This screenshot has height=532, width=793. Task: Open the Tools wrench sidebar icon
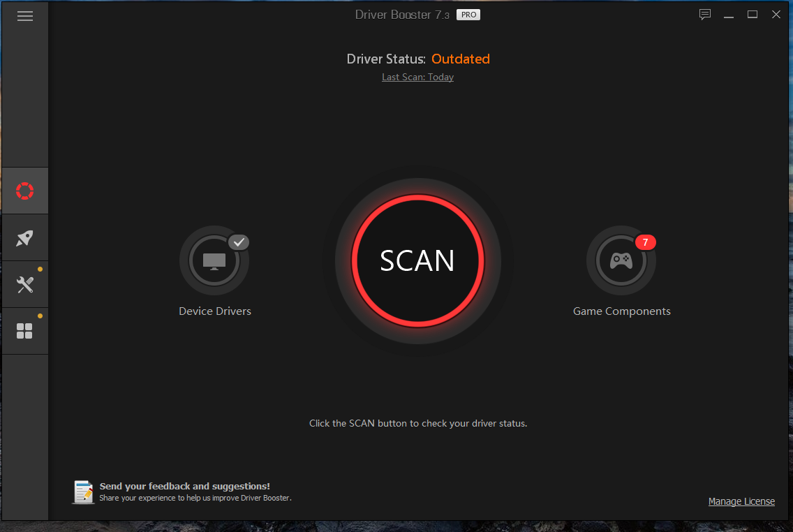pyautogui.click(x=25, y=285)
